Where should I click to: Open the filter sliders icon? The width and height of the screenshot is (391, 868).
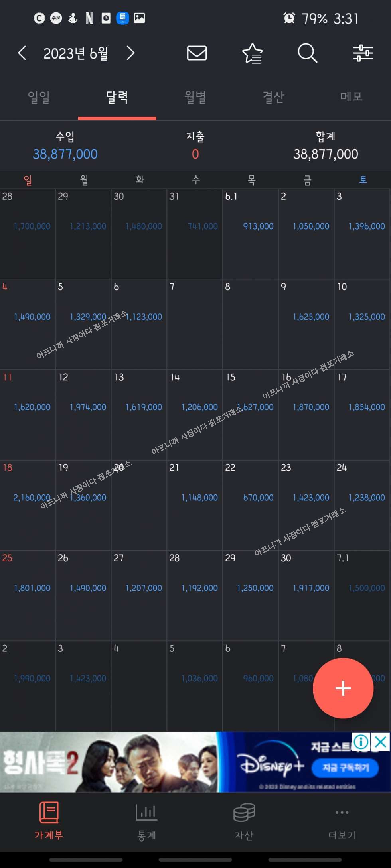[363, 53]
